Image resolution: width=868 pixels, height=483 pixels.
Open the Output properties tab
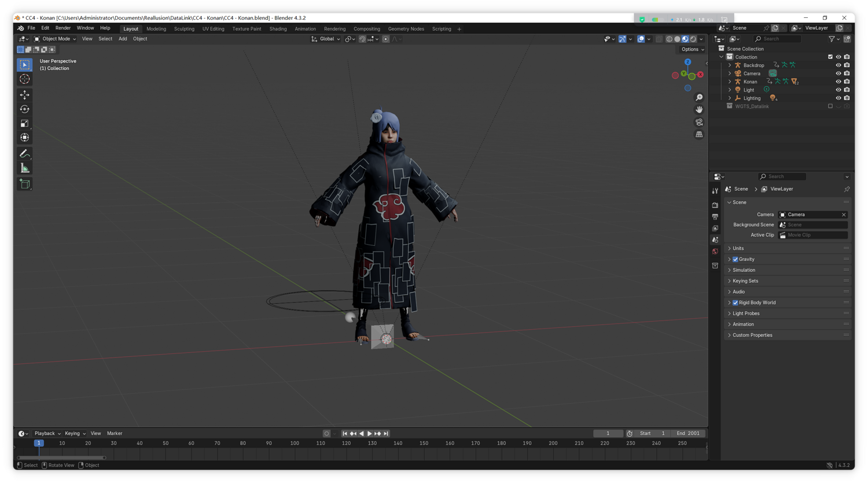pos(715,217)
